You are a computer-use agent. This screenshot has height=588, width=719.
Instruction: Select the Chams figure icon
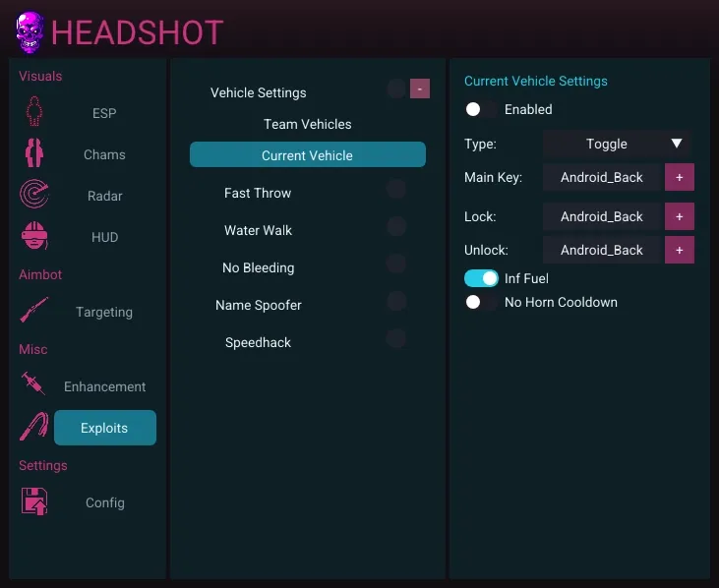tap(34, 154)
